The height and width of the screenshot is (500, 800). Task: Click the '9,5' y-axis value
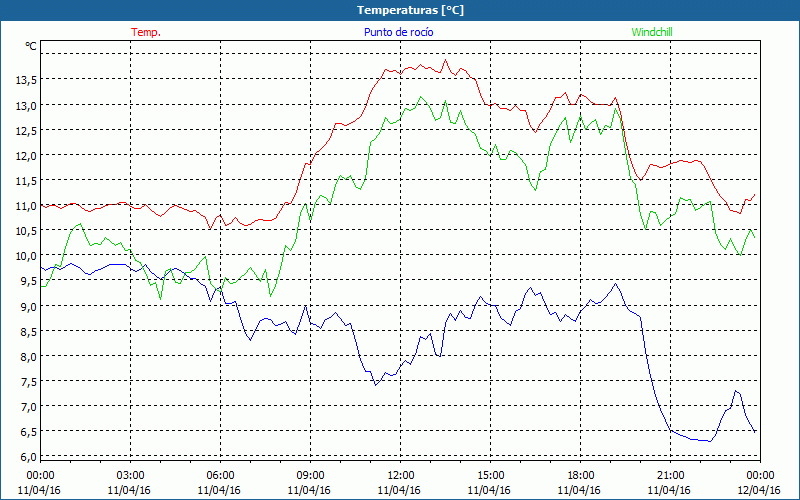[29, 281]
